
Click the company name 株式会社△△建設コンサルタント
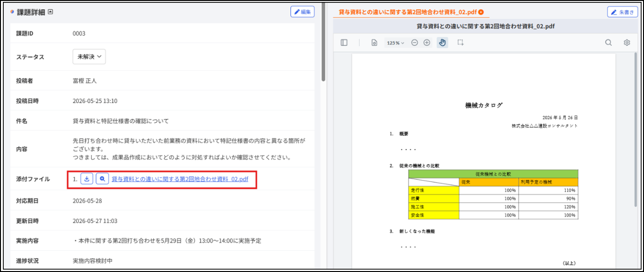click(x=545, y=126)
